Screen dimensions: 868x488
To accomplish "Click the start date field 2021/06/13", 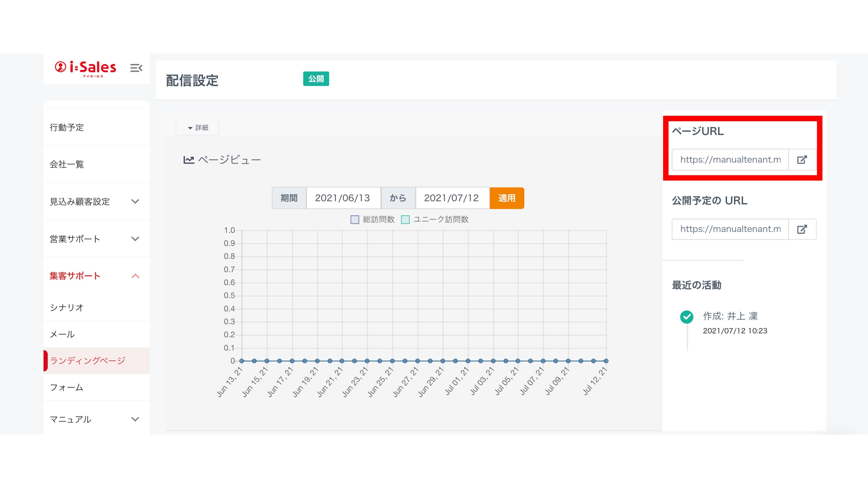I will [x=343, y=198].
